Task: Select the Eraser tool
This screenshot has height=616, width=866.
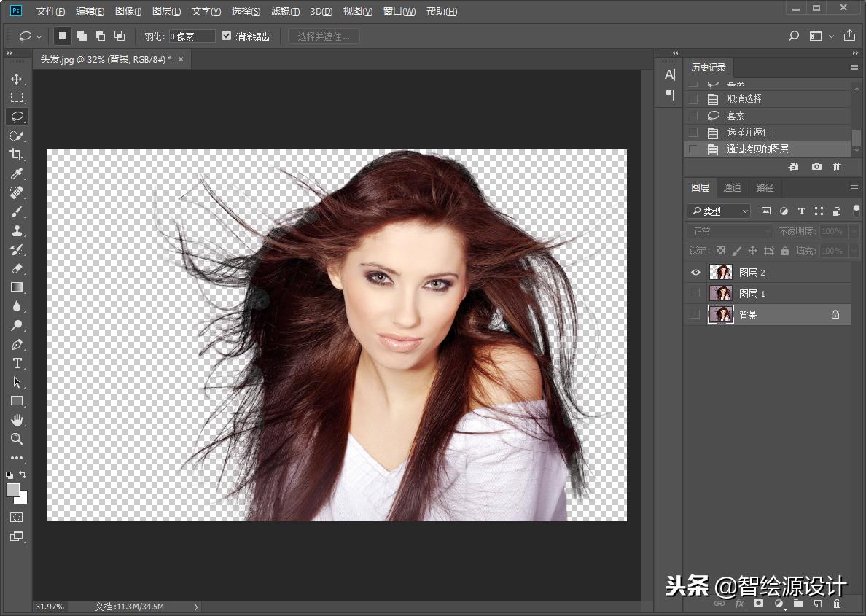Action: click(16, 268)
